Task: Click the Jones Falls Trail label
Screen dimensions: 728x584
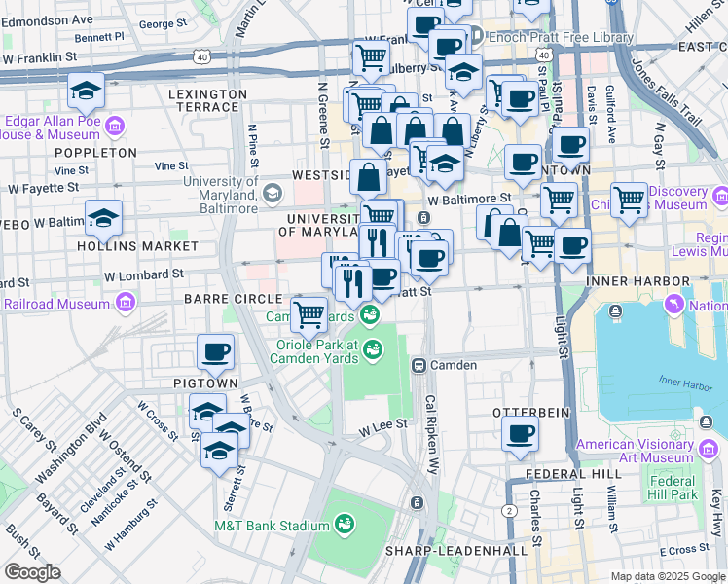Action: [666, 92]
